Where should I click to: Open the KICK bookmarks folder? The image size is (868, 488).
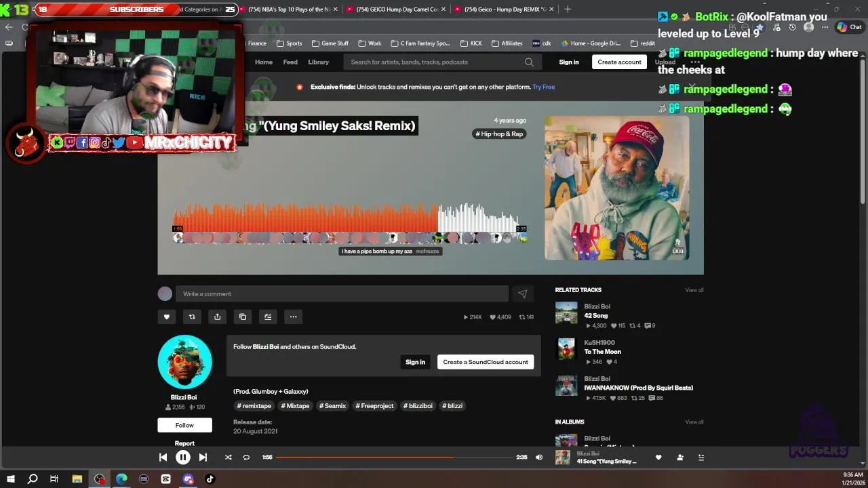[471, 43]
